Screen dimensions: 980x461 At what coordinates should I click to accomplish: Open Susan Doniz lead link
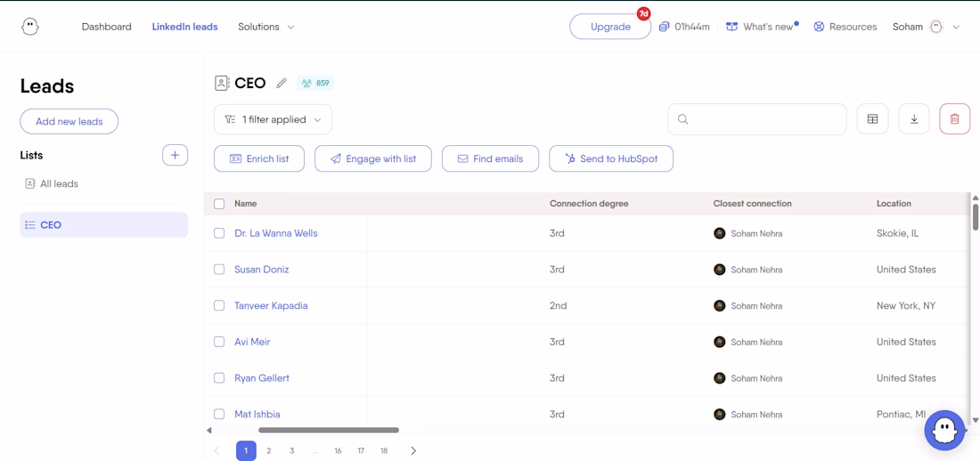(261, 270)
